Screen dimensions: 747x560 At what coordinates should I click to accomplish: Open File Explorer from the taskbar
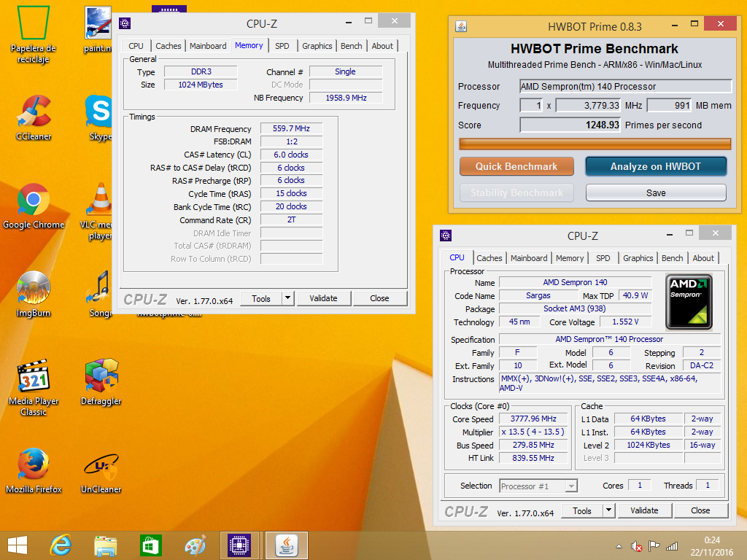tap(105, 545)
